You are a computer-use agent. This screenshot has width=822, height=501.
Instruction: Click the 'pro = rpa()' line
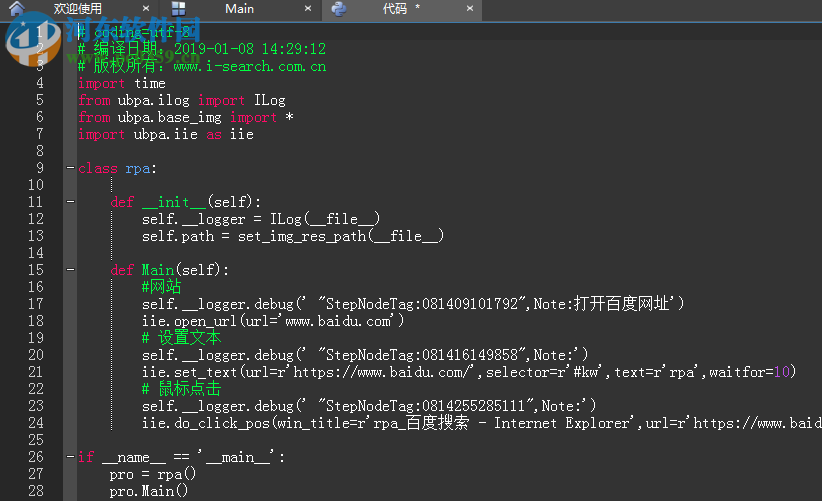pos(153,474)
